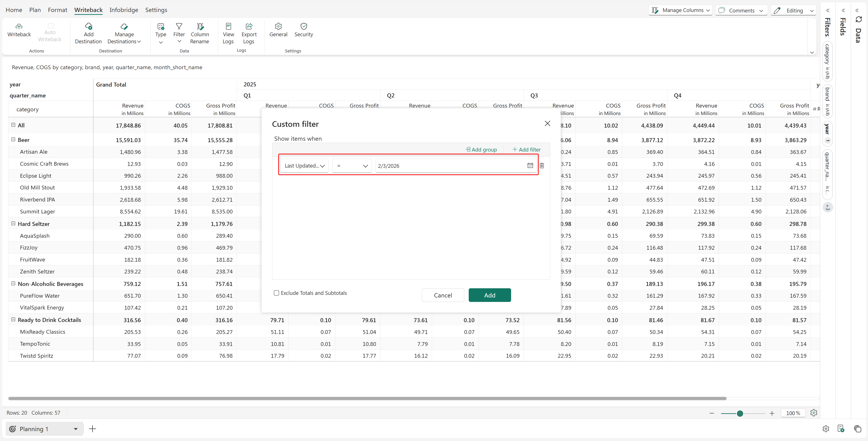Image resolution: width=868 pixels, height=441 pixels.
Task: Delete filter row with trash icon
Action: coord(542,165)
